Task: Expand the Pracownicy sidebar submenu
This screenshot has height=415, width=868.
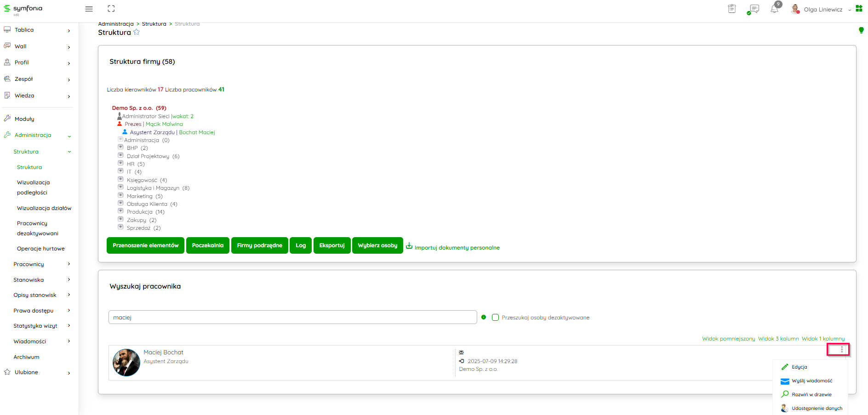Action: click(42, 264)
